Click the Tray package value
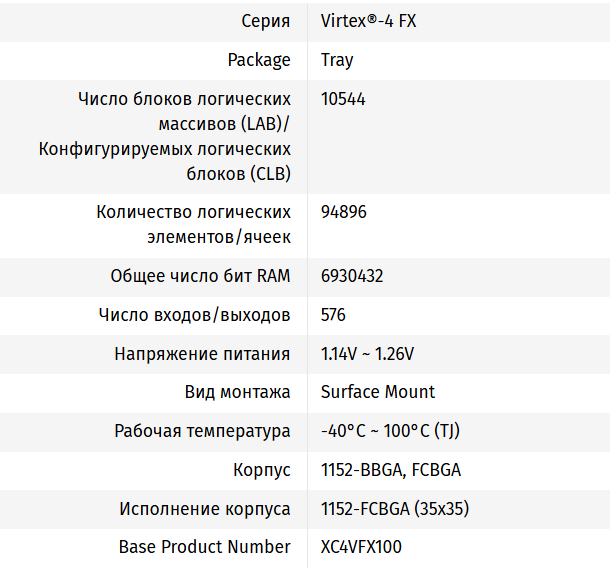The width and height of the screenshot is (610, 568). tap(337, 60)
